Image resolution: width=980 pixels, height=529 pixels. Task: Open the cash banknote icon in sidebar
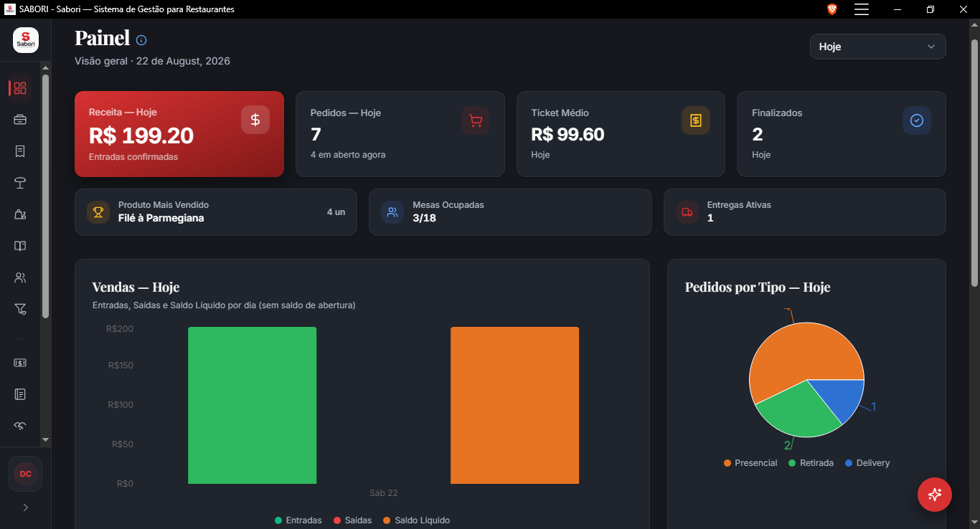[x=20, y=363]
